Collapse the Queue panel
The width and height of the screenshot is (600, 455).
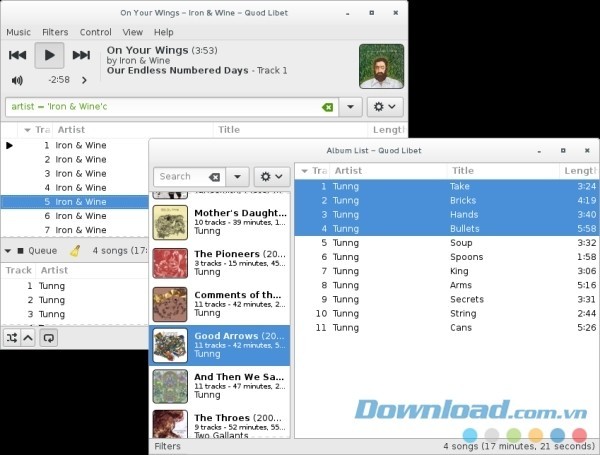[8, 251]
